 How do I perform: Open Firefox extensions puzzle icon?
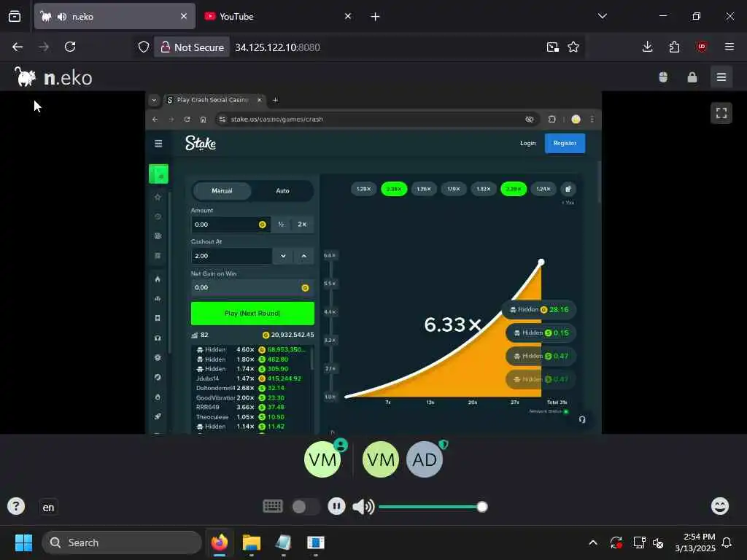pyautogui.click(x=674, y=47)
